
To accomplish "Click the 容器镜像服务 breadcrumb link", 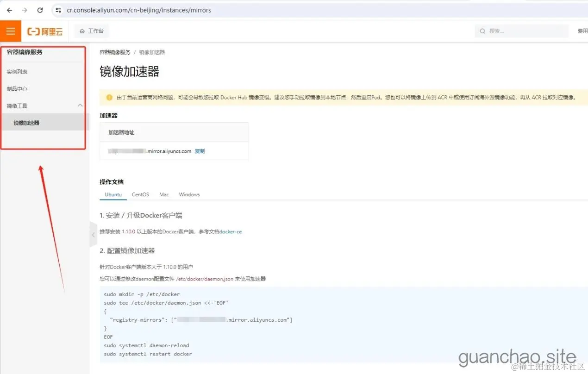I will [x=115, y=52].
